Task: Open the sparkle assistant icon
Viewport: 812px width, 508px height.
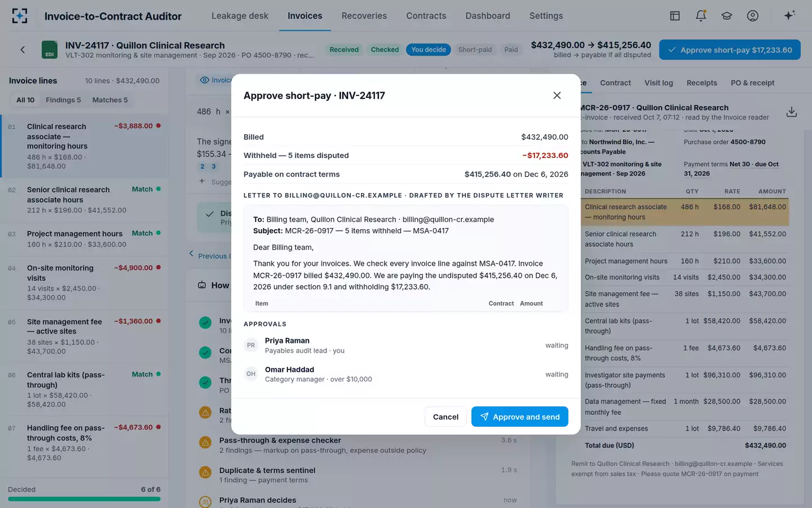Action: click(x=789, y=15)
